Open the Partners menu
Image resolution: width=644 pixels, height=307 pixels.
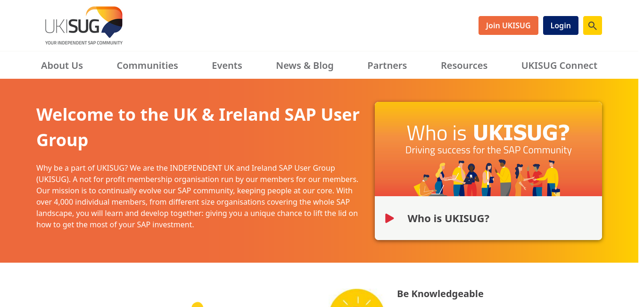pyautogui.click(x=387, y=66)
